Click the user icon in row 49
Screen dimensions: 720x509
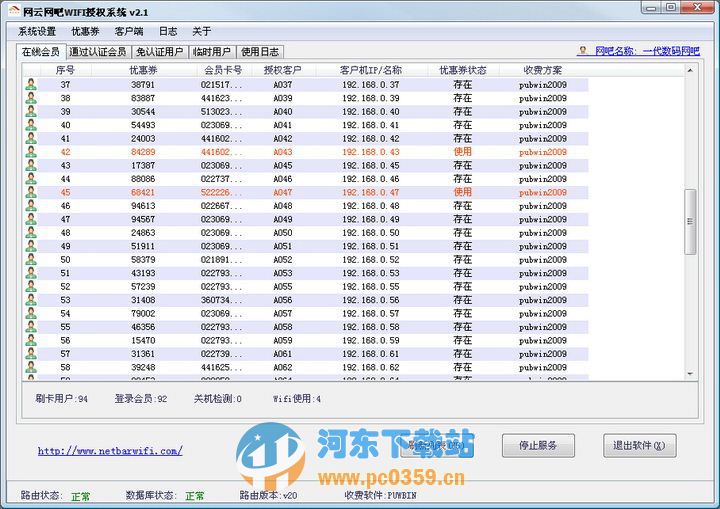pyautogui.click(x=31, y=246)
